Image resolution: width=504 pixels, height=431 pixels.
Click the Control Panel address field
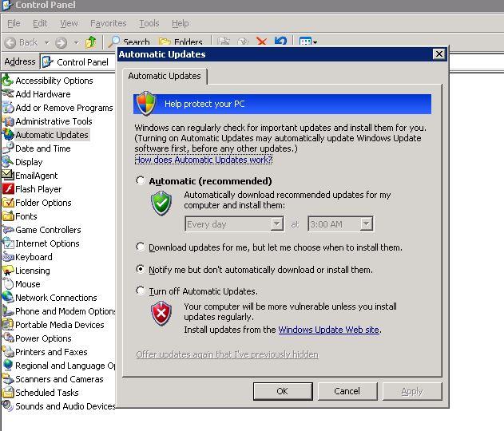77,61
